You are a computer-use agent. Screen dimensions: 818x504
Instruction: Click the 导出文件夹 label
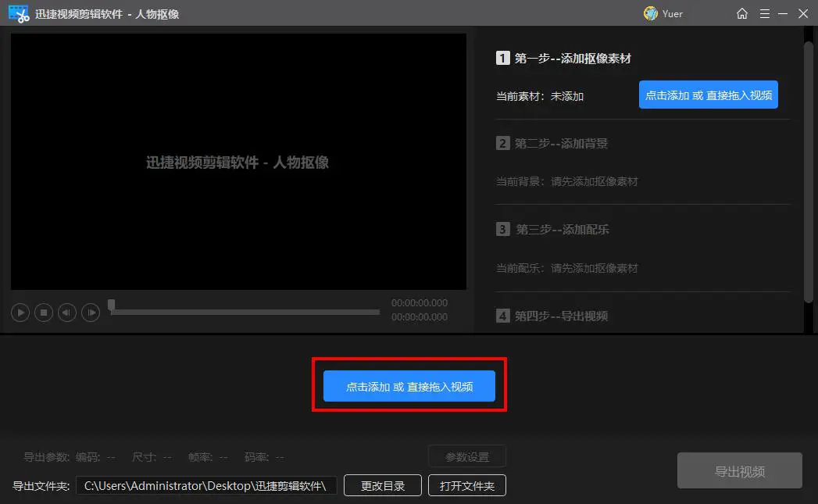[41, 486]
